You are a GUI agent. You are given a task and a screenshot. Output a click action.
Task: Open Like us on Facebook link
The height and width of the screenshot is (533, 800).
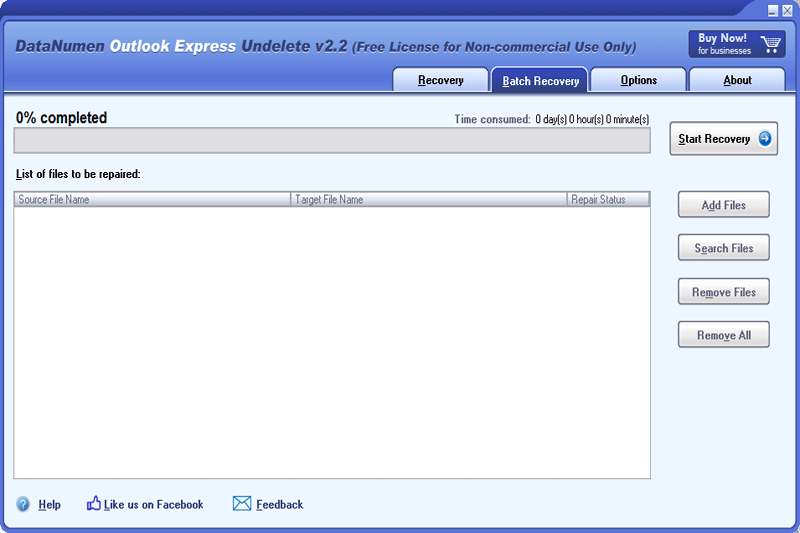tap(153, 504)
